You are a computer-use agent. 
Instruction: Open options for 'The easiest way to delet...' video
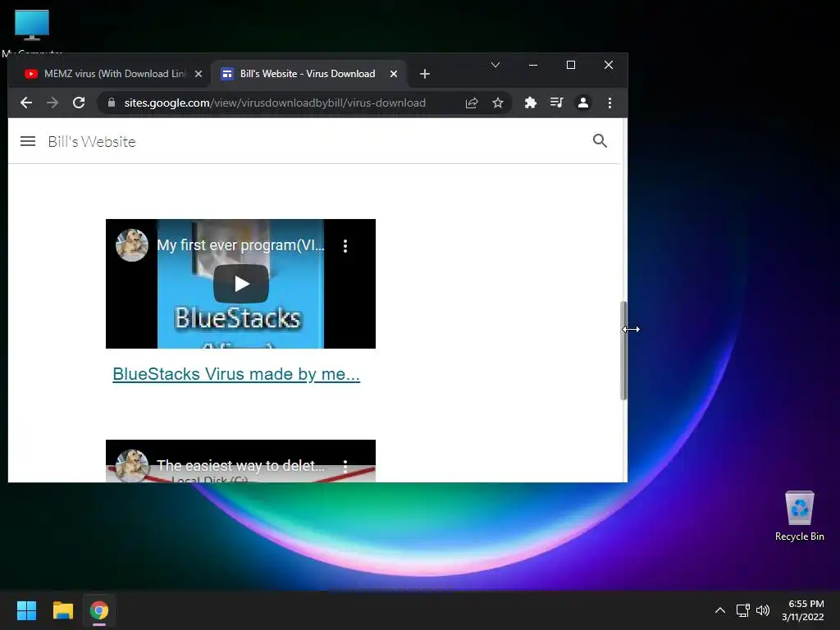[x=345, y=466]
